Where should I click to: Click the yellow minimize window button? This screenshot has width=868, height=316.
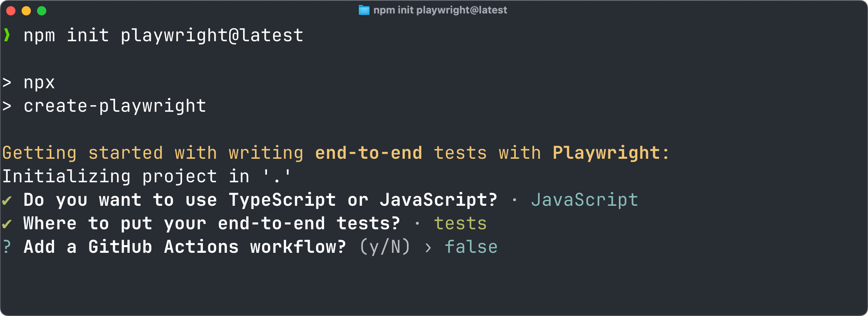(x=26, y=11)
